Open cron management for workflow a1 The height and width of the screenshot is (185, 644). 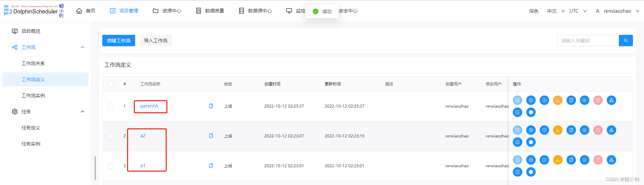click(585, 160)
